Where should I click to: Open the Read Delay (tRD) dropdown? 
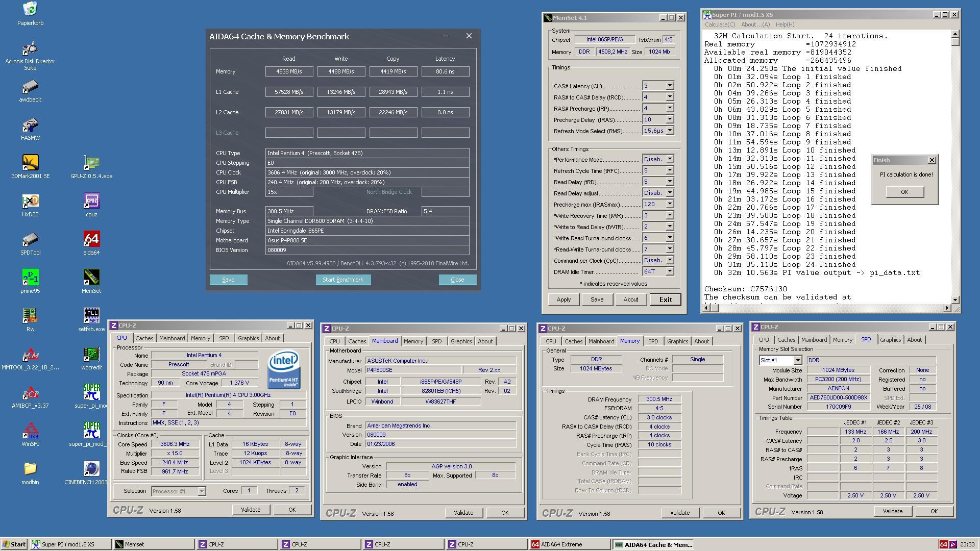click(670, 182)
